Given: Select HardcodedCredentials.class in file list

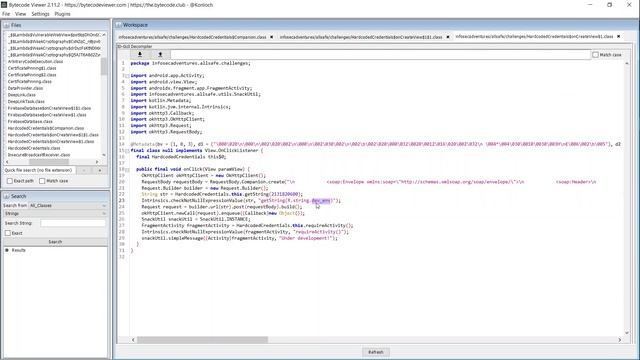Looking at the screenshot, I should click(x=34, y=148).
